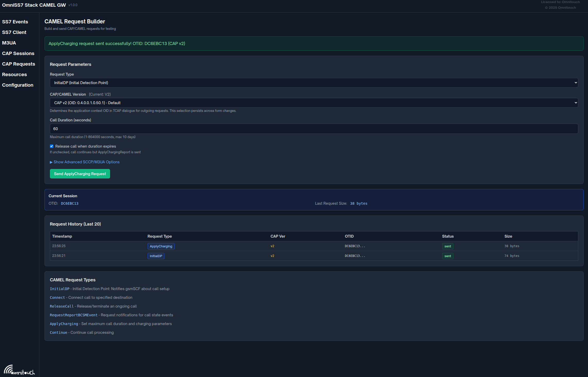Navigate to the SS7 Client section
The height and width of the screenshot is (377, 588).
pyautogui.click(x=14, y=32)
